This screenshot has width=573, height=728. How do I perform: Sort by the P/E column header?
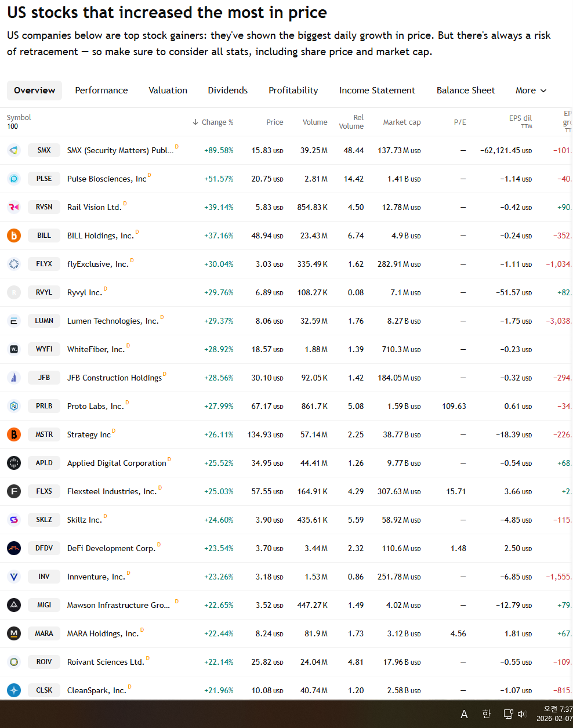460,122
